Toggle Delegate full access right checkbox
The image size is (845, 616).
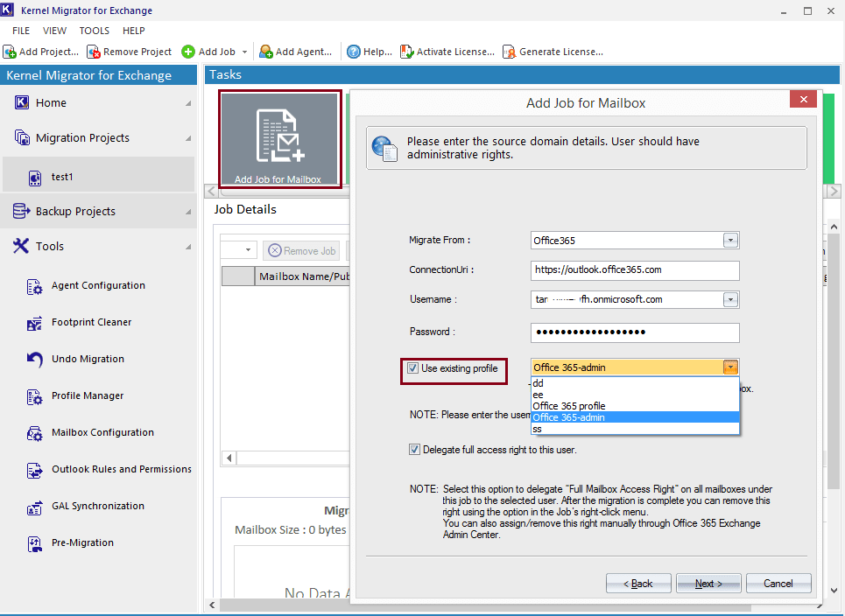click(414, 450)
